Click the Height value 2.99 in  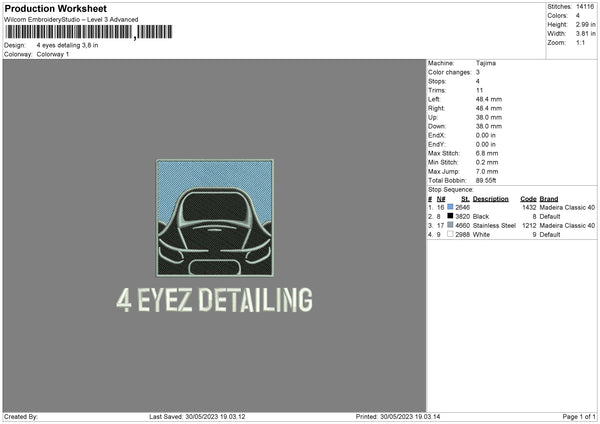585,24
